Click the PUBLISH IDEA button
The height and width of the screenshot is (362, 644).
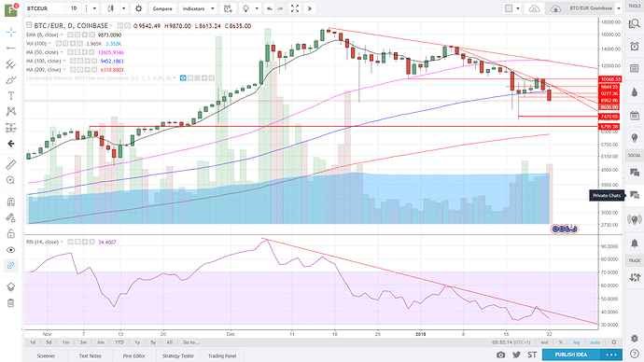pyautogui.click(x=571, y=355)
